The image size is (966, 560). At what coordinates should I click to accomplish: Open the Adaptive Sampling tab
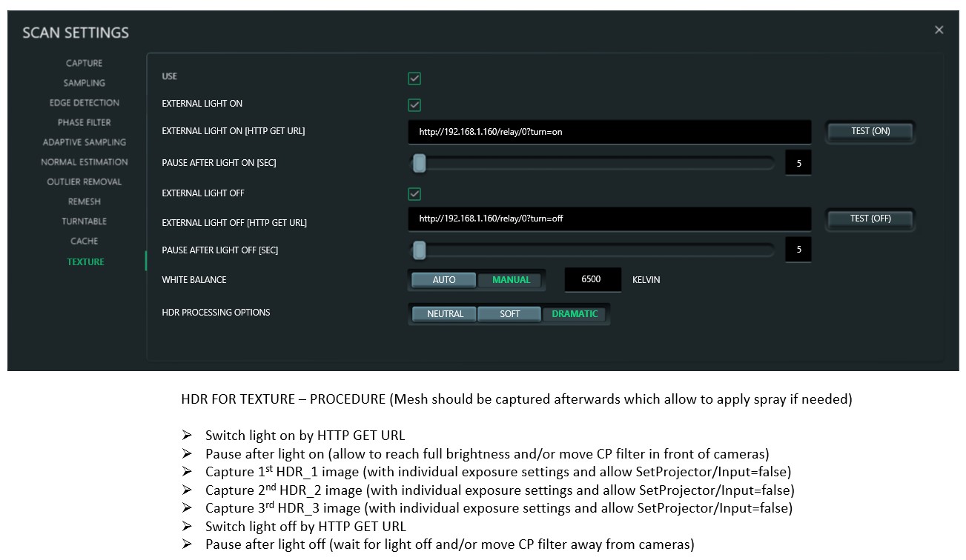(84, 142)
